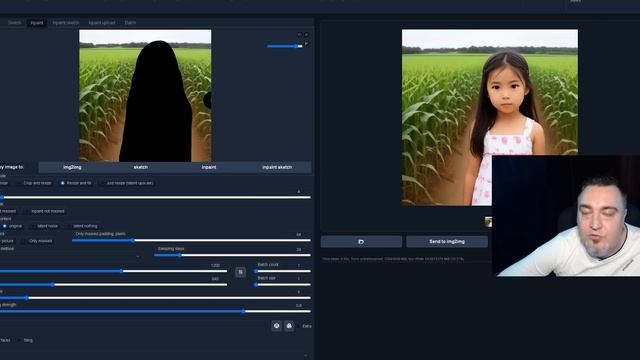Copy image to img2img
640x360 pixels.
[72, 167]
